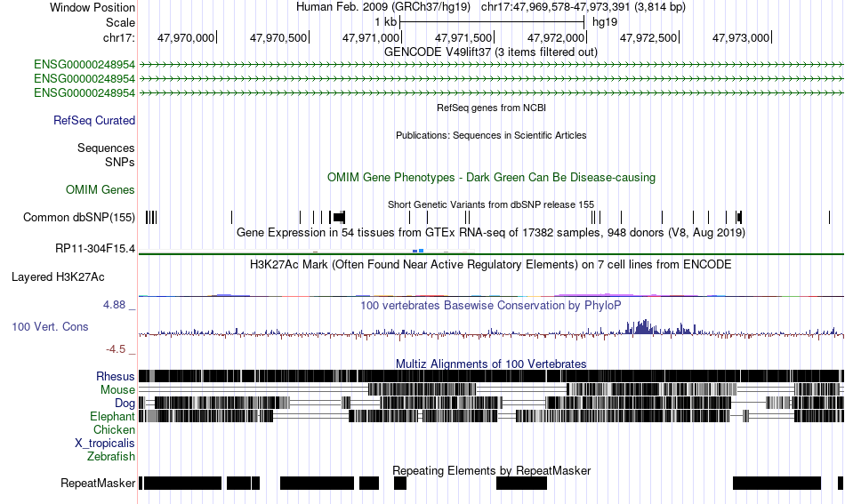
Task: Open Short Genetic Variants from dbSNP title
Action: point(491,204)
